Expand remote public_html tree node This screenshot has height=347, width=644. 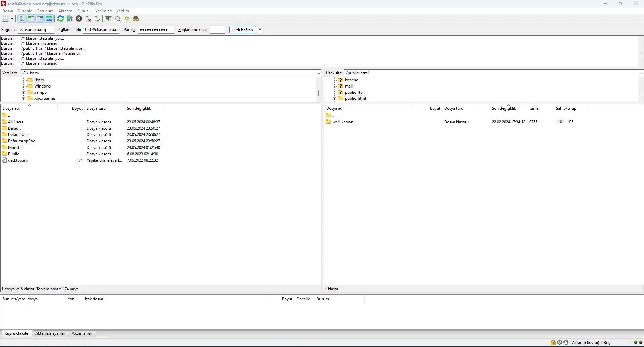pyautogui.click(x=335, y=99)
